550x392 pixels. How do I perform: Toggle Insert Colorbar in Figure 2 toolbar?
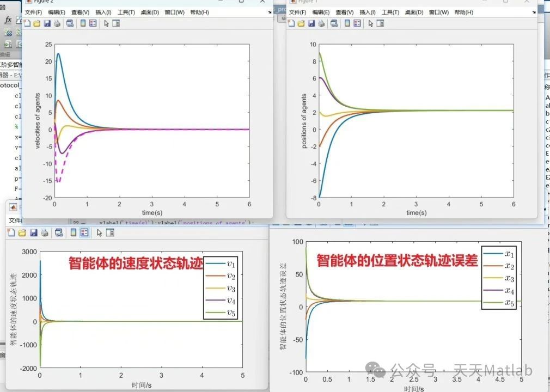coord(83,23)
